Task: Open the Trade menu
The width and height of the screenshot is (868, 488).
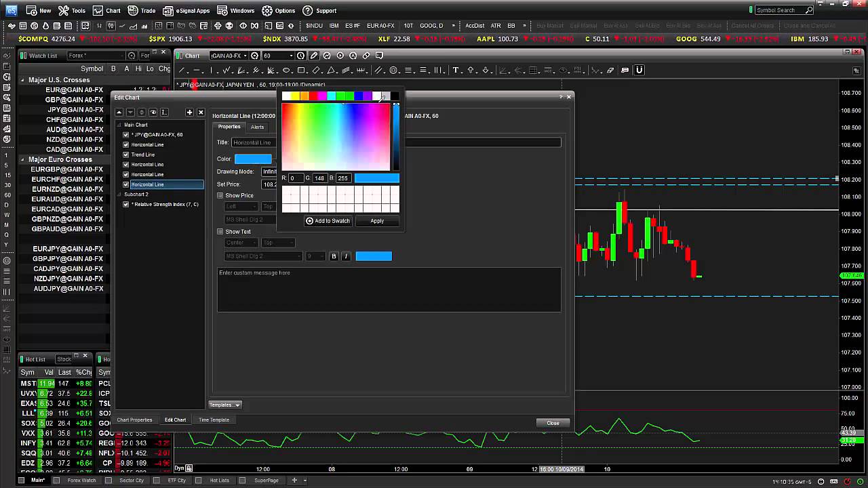Action: (x=142, y=10)
